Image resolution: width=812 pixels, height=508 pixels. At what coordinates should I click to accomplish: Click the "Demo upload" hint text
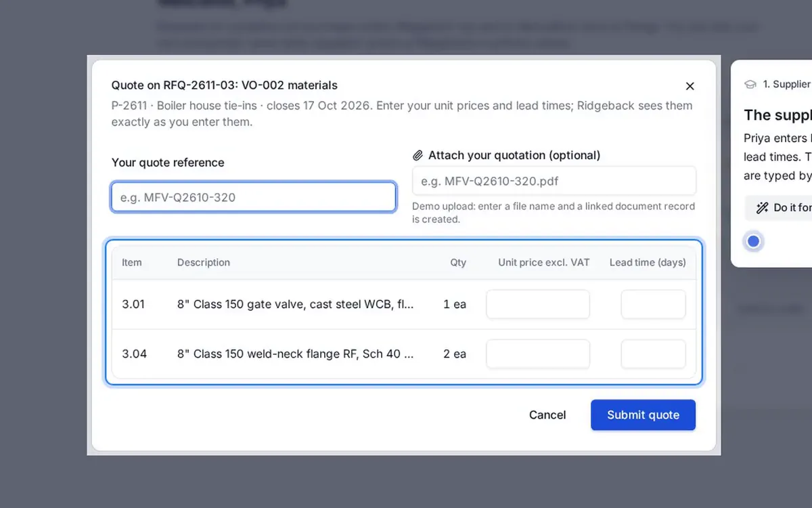[x=554, y=213]
